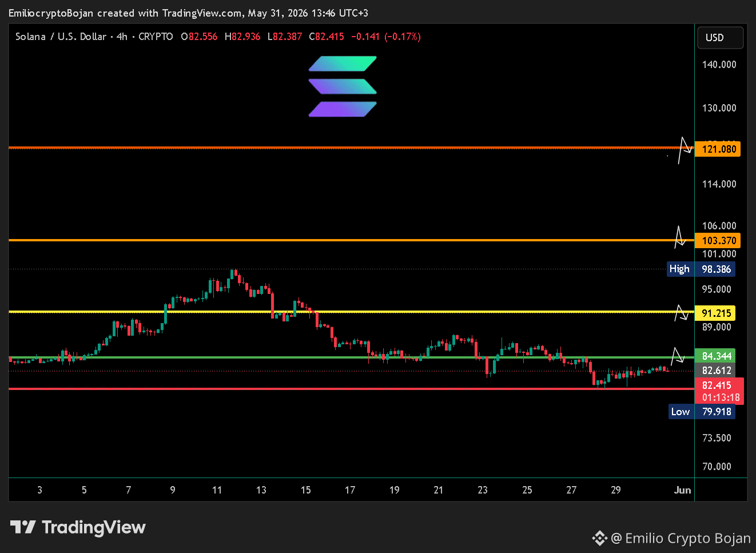This screenshot has width=756, height=553.
Task: Click date 29 on the time axis
Action: (x=615, y=490)
